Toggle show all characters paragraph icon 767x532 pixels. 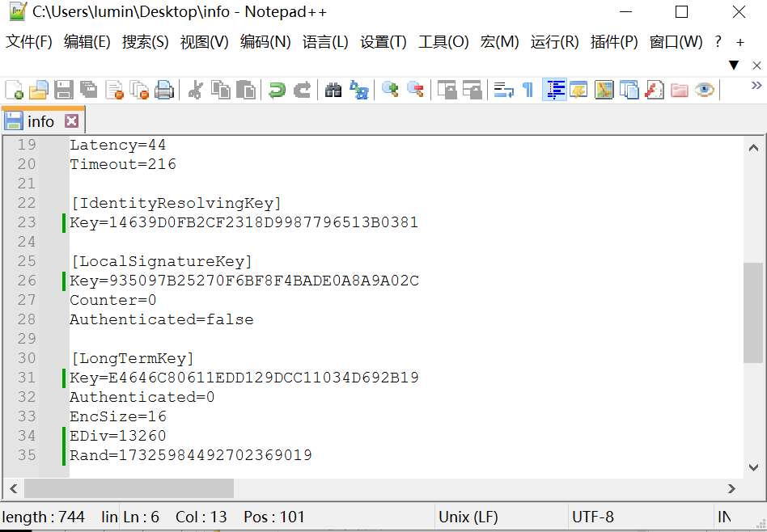tap(527, 90)
